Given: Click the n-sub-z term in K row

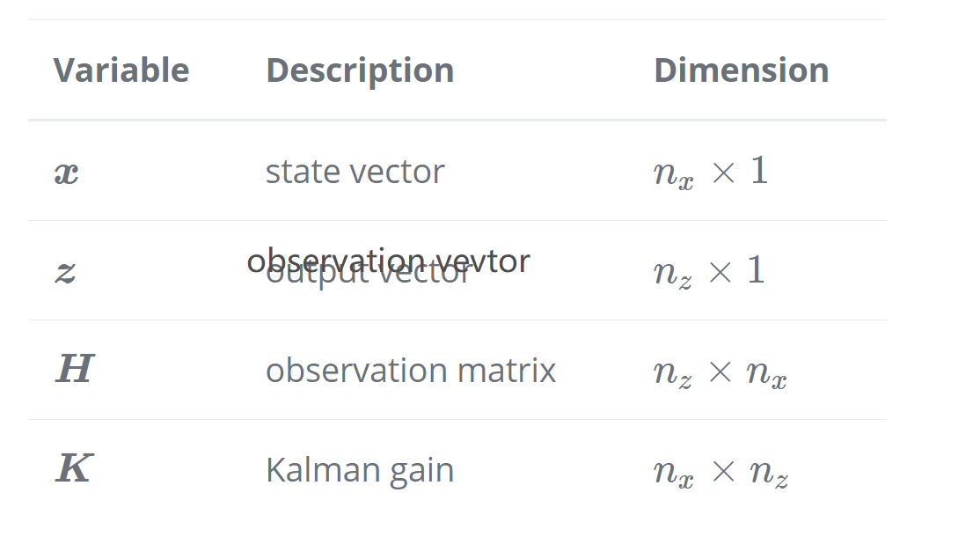Looking at the screenshot, I should [769, 474].
